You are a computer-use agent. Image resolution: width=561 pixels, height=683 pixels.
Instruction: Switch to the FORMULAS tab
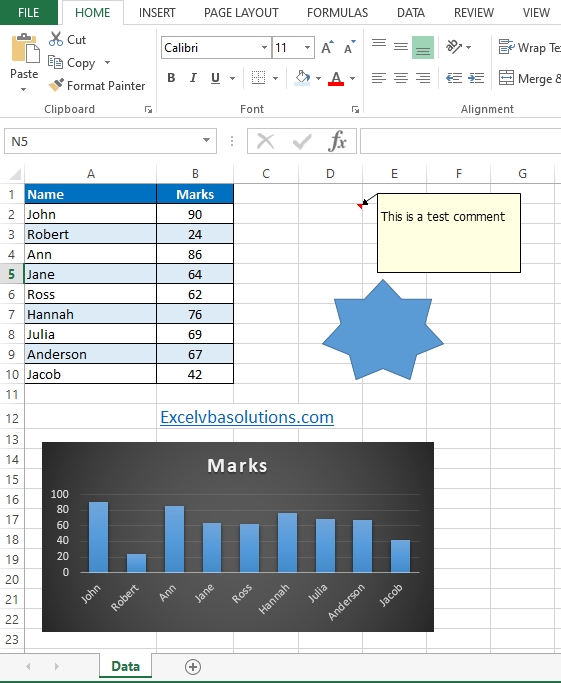pyautogui.click(x=337, y=13)
